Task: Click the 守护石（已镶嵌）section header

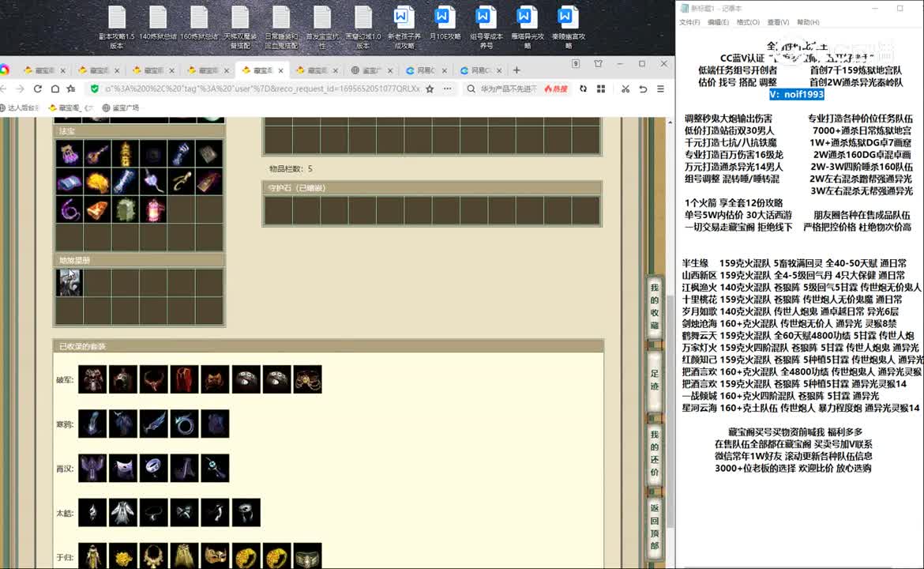Action: pos(432,188)
